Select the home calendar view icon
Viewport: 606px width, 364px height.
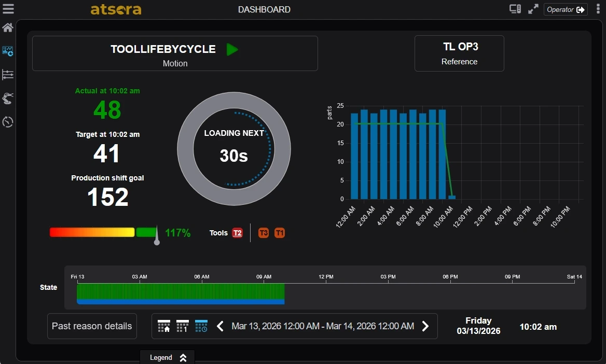(x=163, y=326)
